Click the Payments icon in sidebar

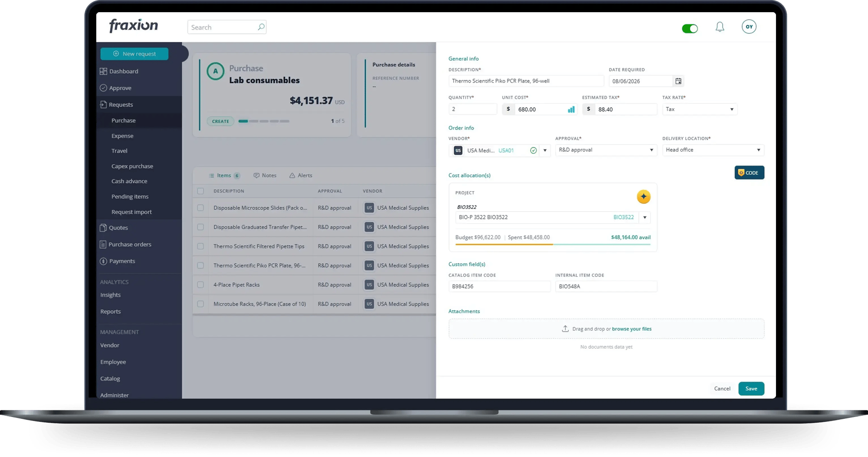pos(103,261)
